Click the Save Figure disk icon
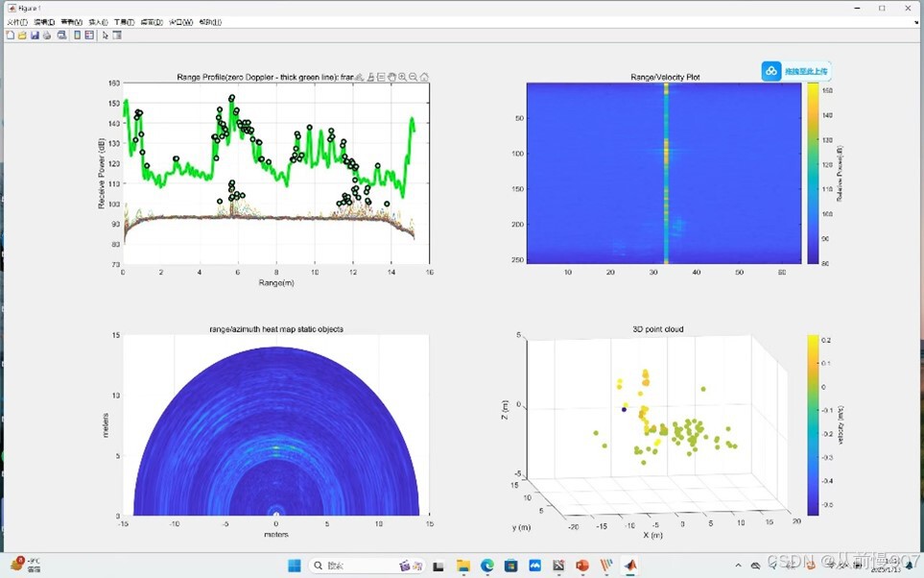The image size is (924, 578). 35,36
